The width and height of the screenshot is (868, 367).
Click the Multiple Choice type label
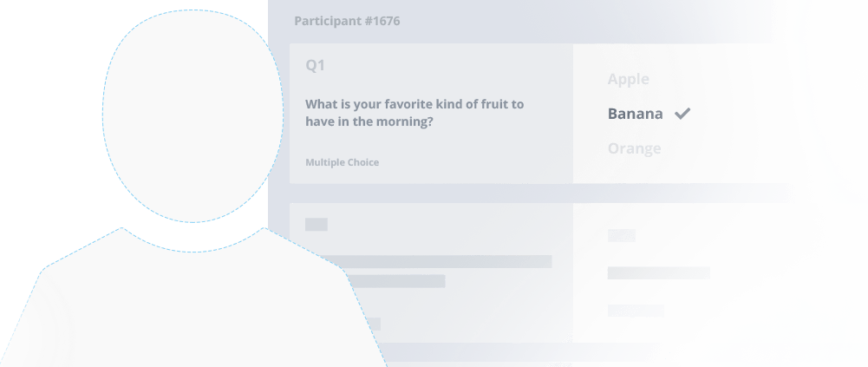coord(343,162)
